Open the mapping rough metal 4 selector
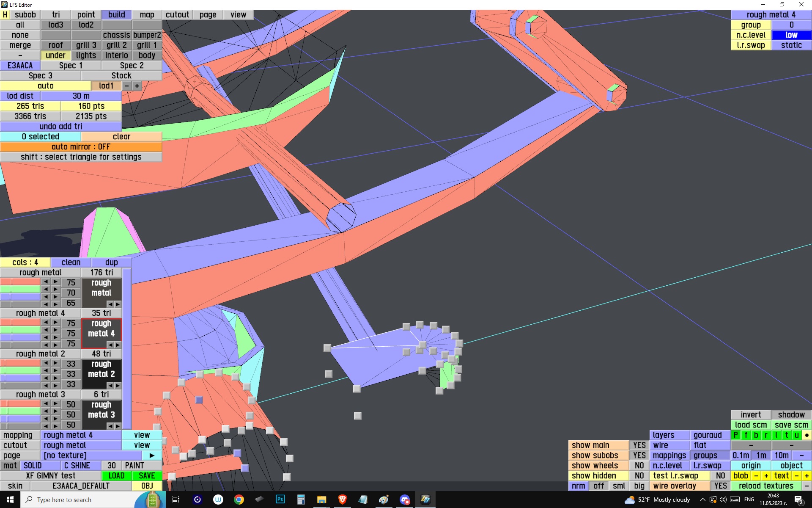The height and width of the screenshot is (508, 812). click(81, 435)
